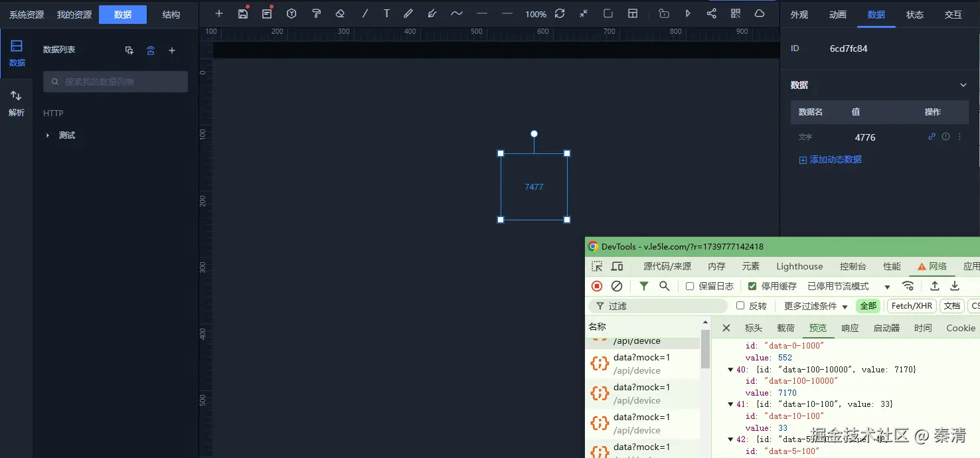Viewport: 980px width, 458px height.
Task: Switch to the 结构 tab
Action: tap(171, 15)
